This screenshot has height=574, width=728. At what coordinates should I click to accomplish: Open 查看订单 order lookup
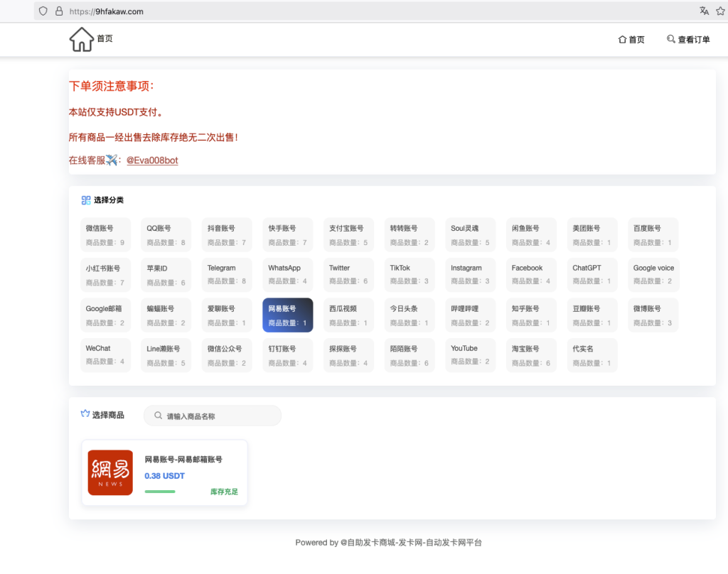[x=688, y=40]
